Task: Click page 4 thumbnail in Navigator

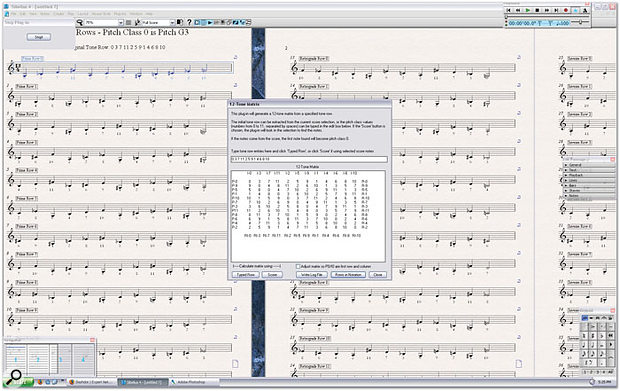Action: (83, 359)
